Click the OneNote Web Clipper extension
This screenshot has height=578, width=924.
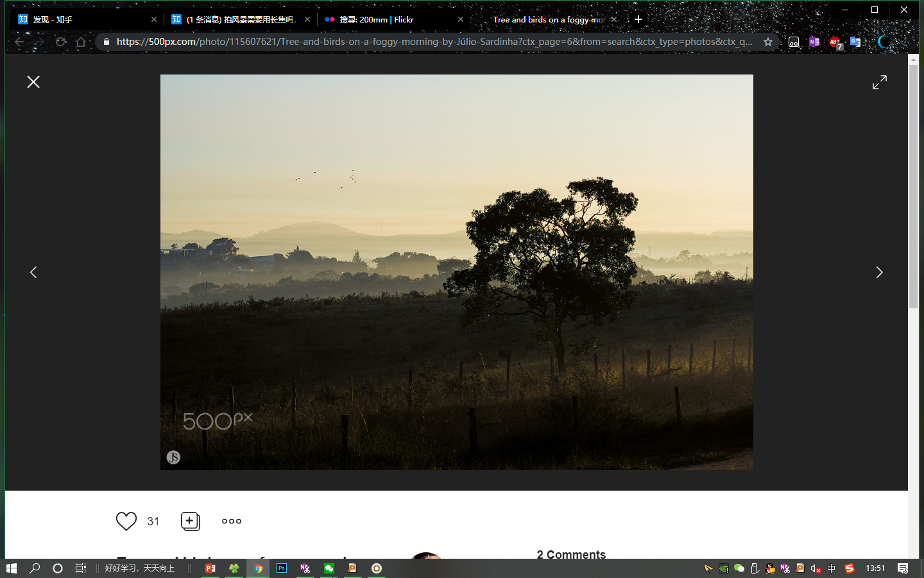click(814, 42)
